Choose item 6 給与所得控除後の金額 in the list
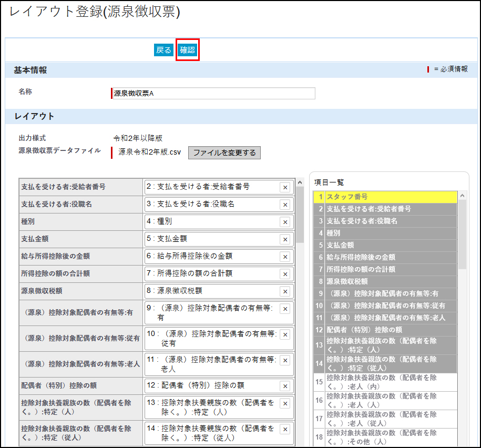This screenshot has height=448, width=481. [385, 258]
